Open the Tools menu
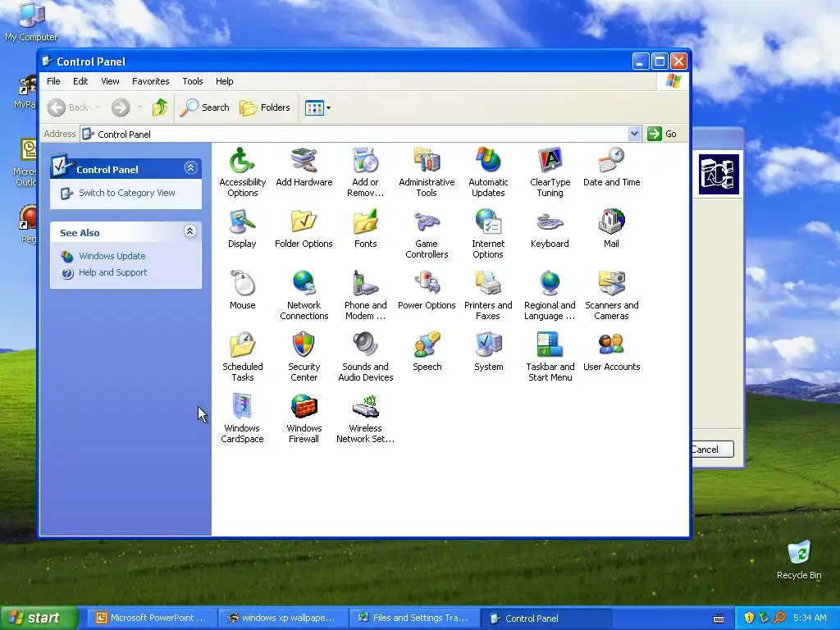 coord(192,81)
